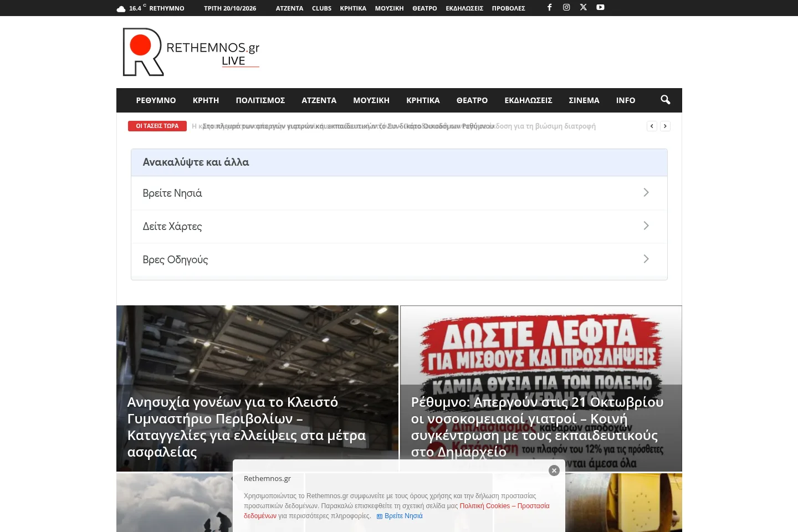Click the ΟΙ ΤΑΣΕΙΣ ΤΩΡΑ label

(x=157, y=126)
